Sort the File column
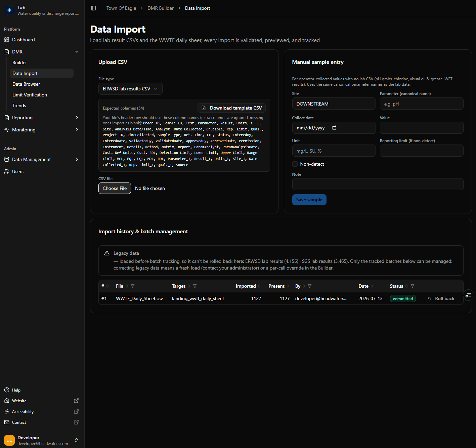Viewport: 476px width, 448px height. click(x=127, y=286)
